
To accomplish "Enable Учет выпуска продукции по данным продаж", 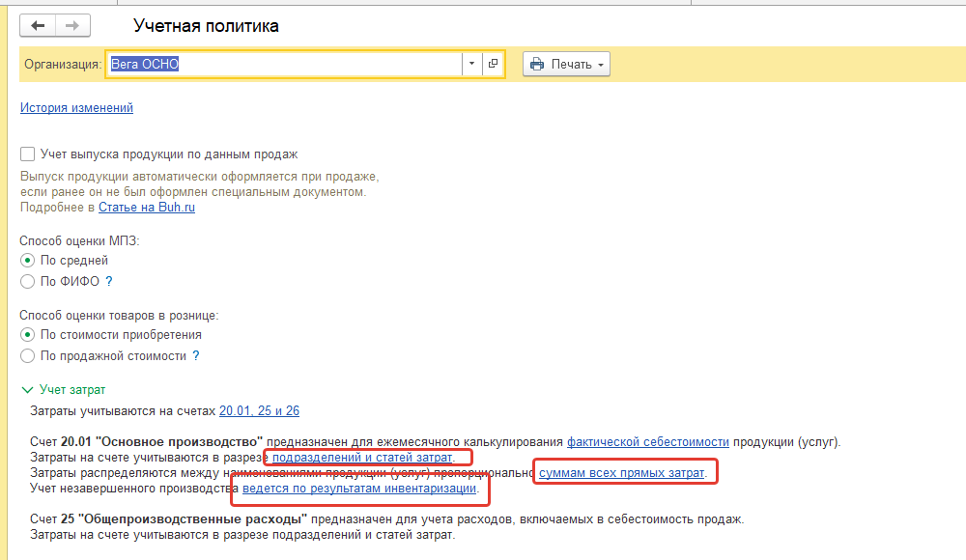I will coord(28,154).
